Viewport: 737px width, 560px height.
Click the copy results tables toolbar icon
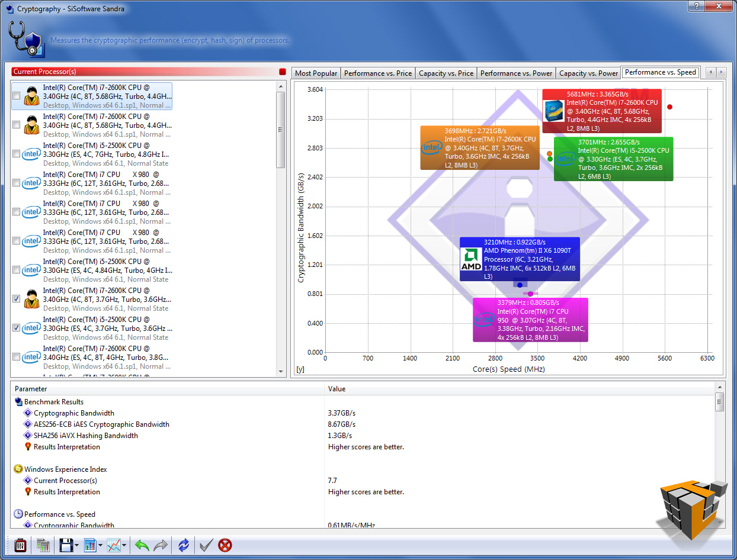[x=43, y=545]
